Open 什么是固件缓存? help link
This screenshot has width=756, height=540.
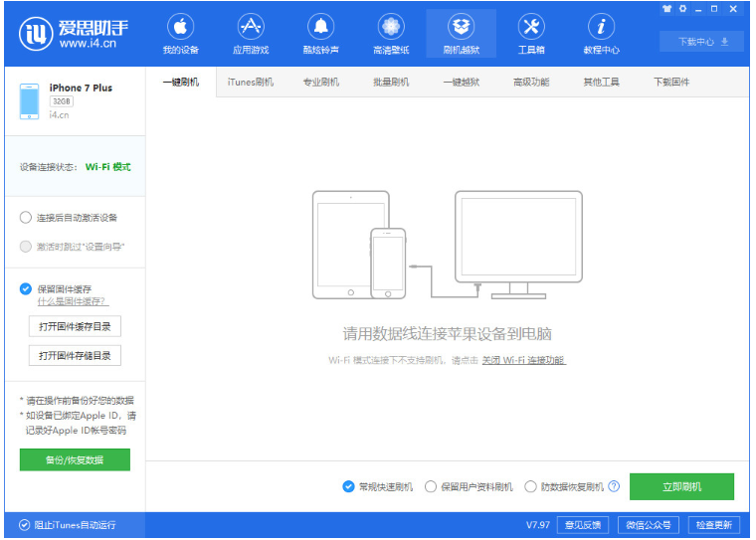[74, 301]
